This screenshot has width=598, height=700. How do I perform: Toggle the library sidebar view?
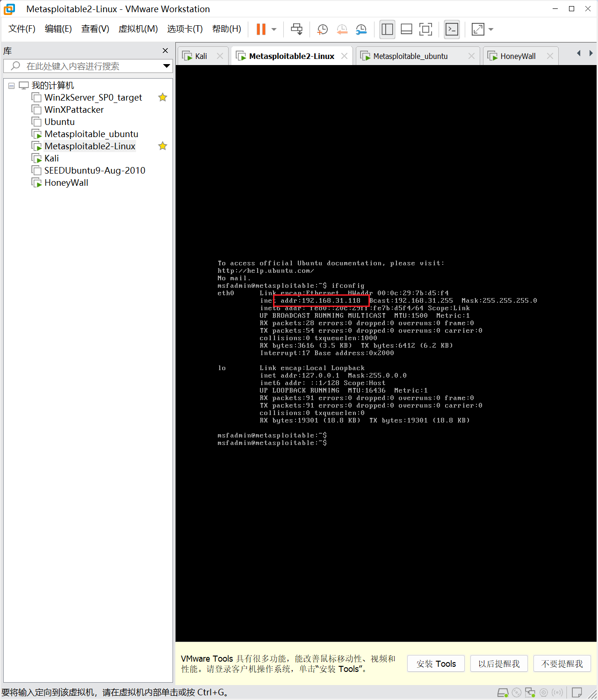387,29
